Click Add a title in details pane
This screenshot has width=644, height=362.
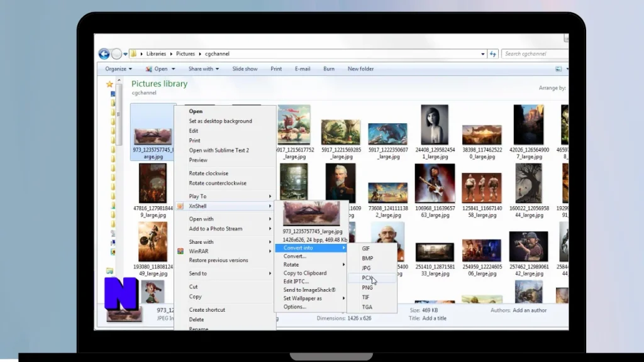coord(434,319)
